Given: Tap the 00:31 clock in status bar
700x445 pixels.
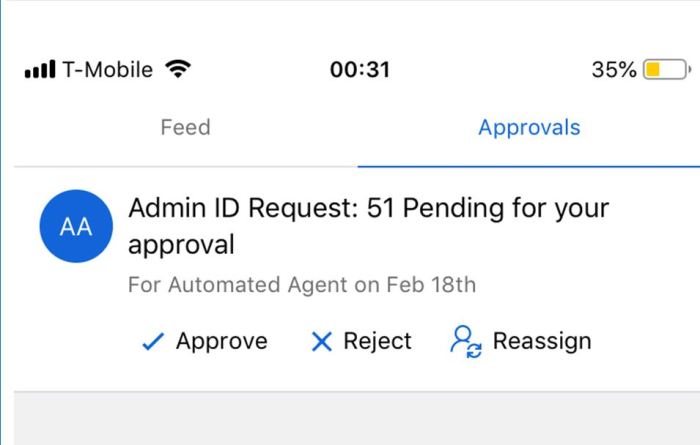Looking at the screenshot, I should click(x=360, y=70).
